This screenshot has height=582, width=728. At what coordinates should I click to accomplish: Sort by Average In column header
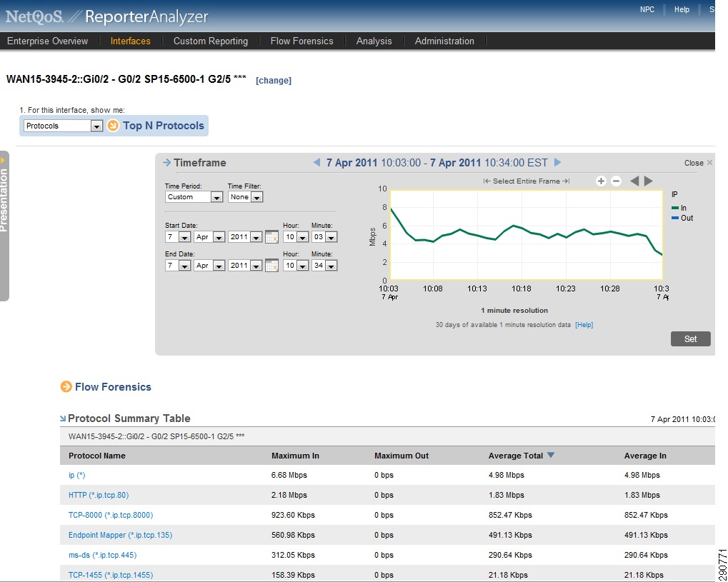(645, 456)
